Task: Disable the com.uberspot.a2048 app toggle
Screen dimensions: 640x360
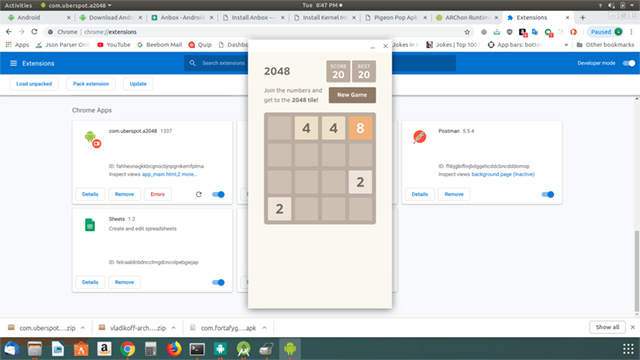Action: pyautogui.click(x=218, y=194)
